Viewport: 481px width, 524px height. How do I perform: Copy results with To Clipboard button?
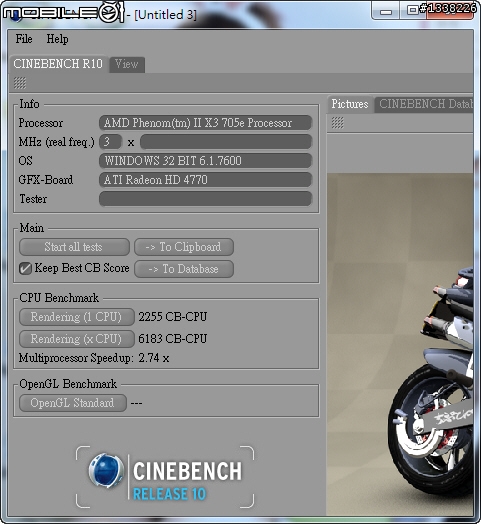click(x=184, y=247)
